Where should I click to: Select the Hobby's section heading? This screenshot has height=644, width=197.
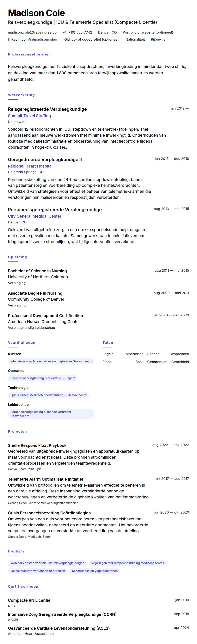coord(16,551)
